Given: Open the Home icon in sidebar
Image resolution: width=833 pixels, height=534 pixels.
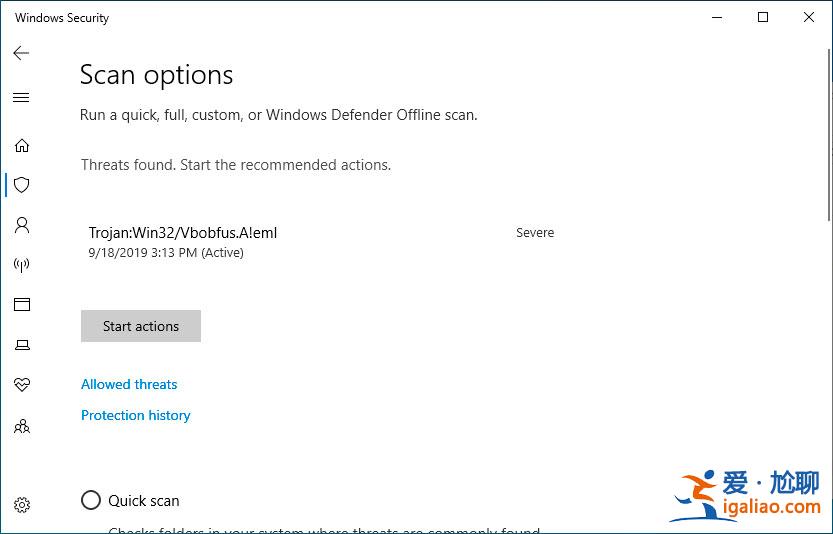Looking at the screenshot, I should pos(22,145).
